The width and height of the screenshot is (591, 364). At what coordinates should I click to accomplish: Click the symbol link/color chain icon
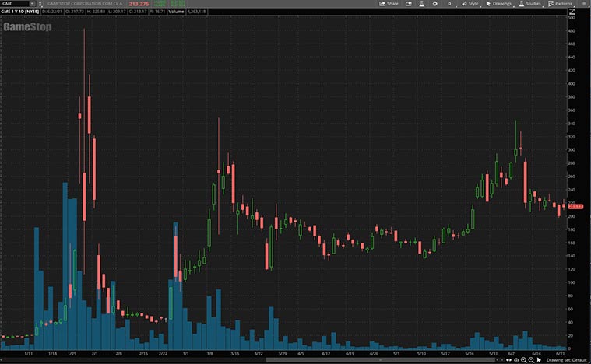[x=40, y=4]
